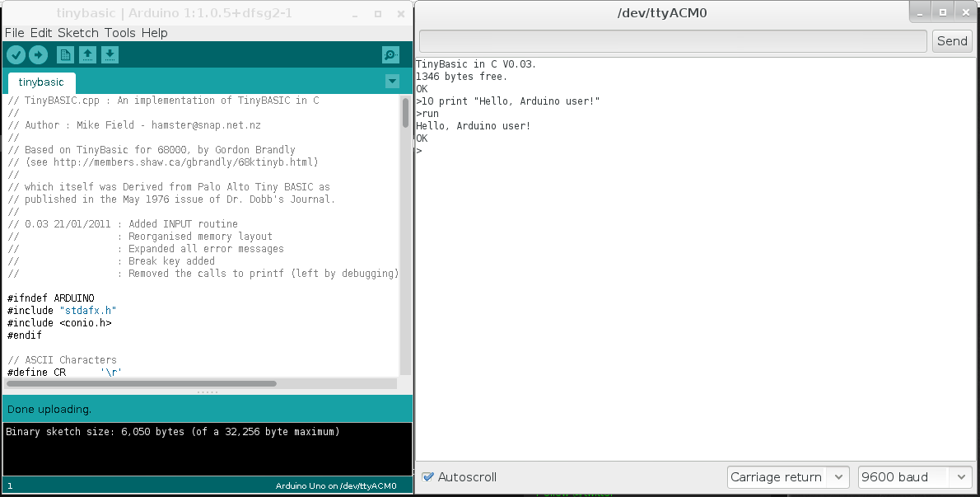Maximize the /dev/ttyACM0 window
The image size is (980, 497).
pyautogui.click(x=942, y=12)
